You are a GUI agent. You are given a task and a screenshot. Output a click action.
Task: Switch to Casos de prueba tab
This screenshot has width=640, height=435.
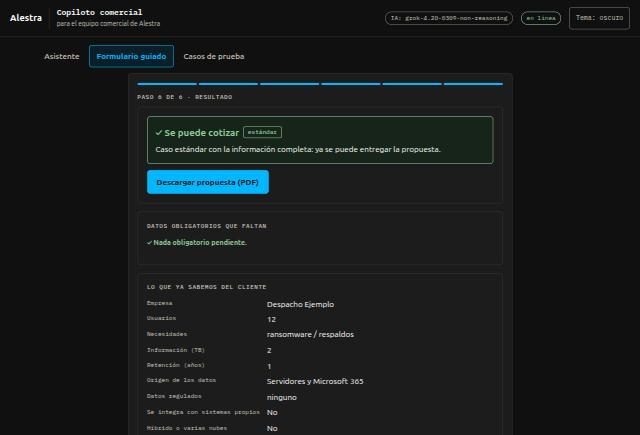pyautogui.click(x=213, y=56)
